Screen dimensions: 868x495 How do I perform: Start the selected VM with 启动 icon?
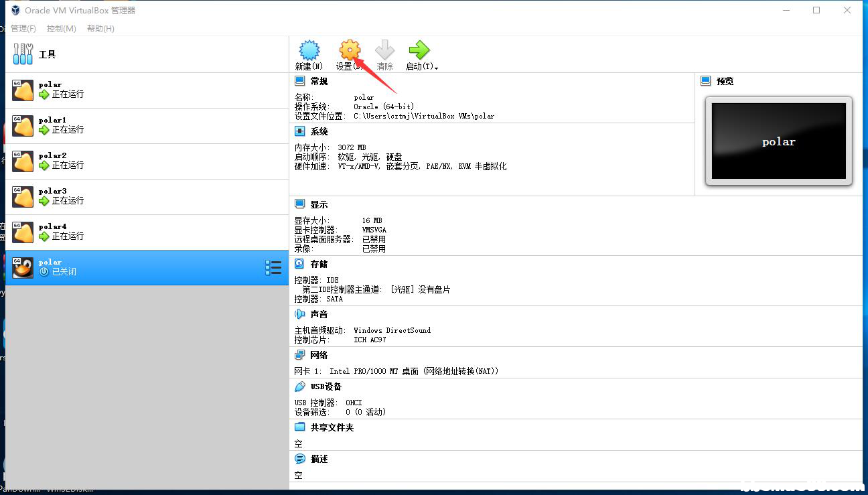click(x=418, y=50)
